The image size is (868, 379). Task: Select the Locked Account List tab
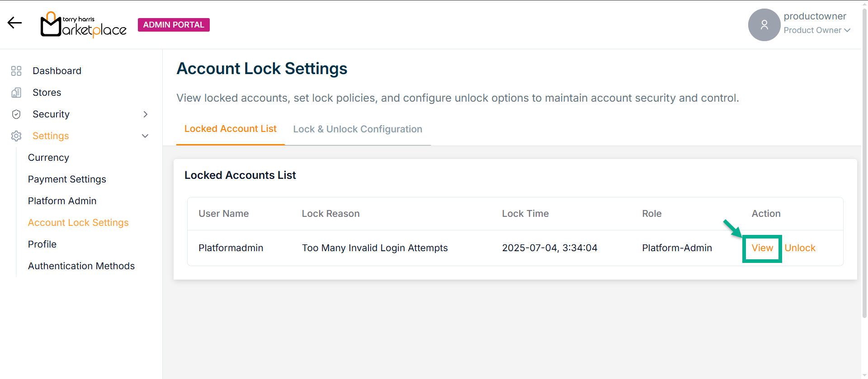tap(230, 129)
